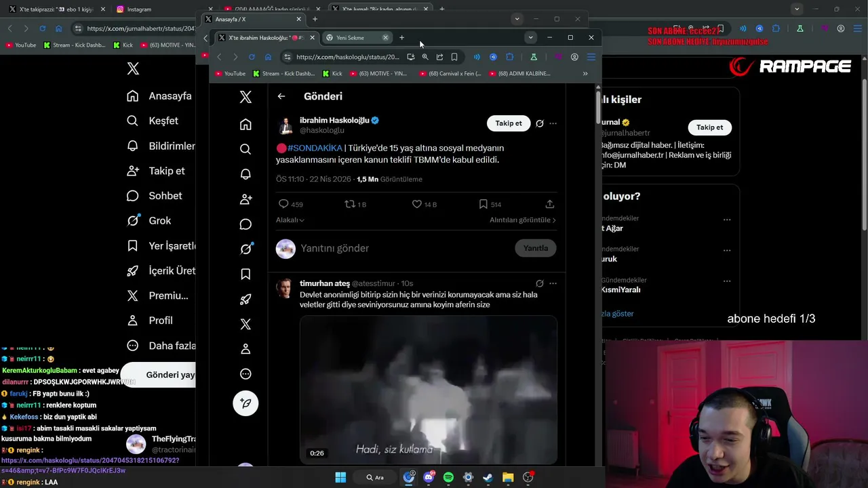The height and width of the screenshot is (488, 868).
Task: Reload page in front browser window
Action: point(252,57)
